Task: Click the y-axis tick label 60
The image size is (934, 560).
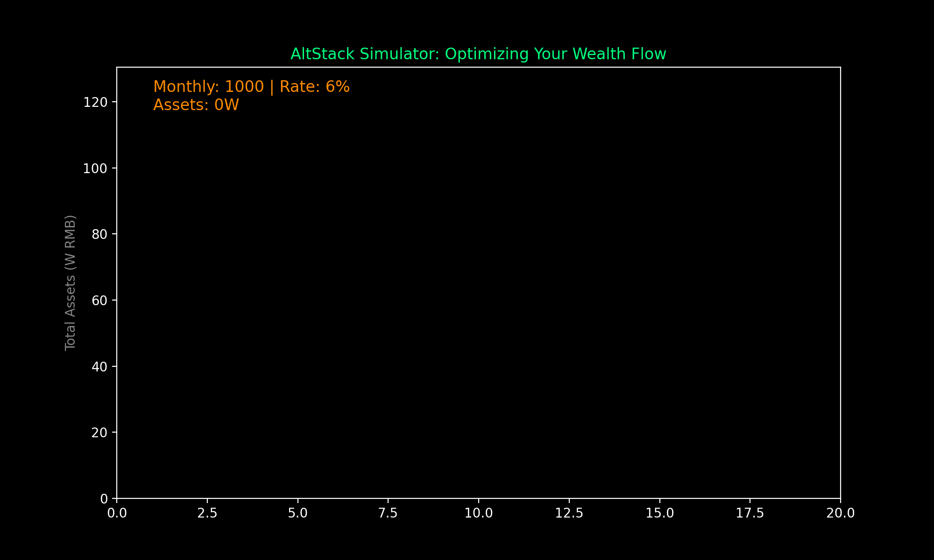Action: pyautogui.click(x=99, y=301)
